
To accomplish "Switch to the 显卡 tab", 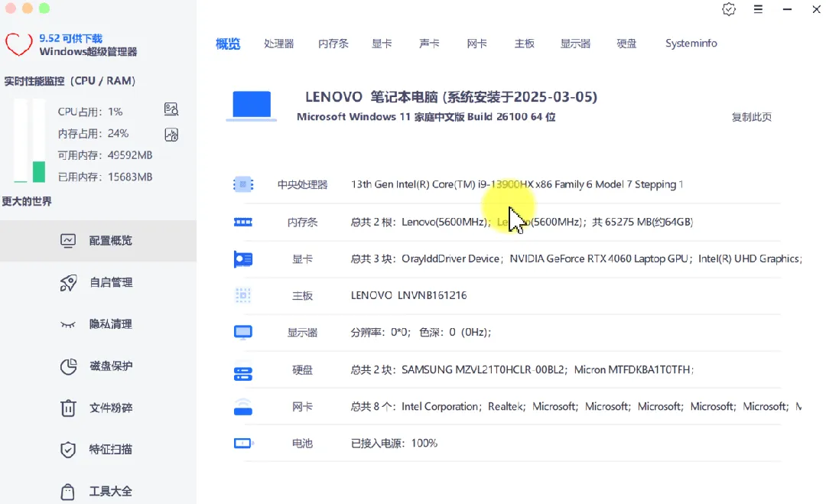I will [x=382, y=44].
